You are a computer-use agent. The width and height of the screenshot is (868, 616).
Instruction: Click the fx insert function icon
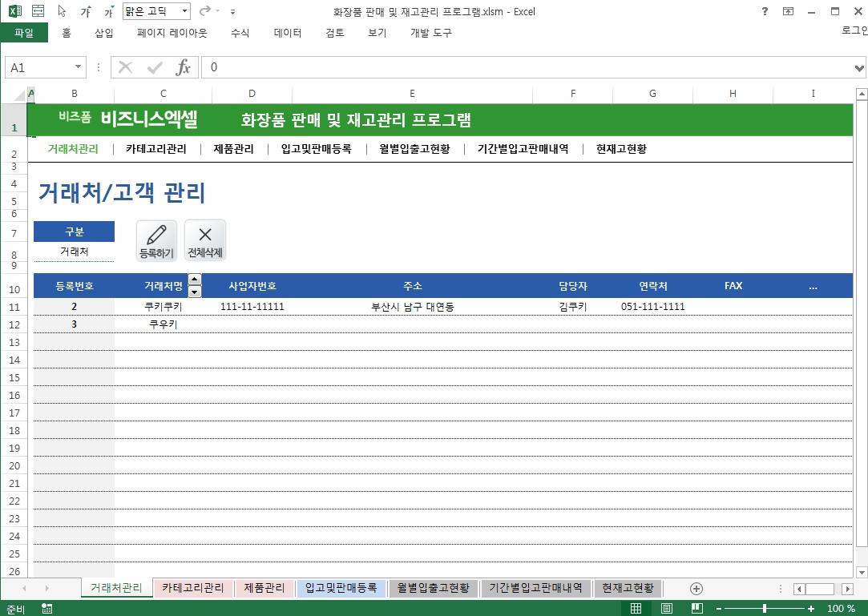click(x=183, y=68)
